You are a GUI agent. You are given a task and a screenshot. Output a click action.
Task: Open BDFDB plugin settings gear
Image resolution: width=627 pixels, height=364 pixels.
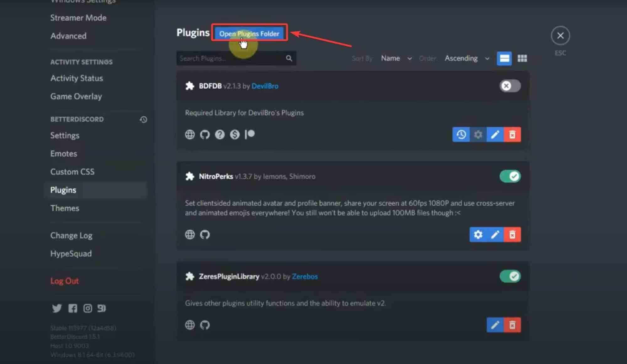pos(478,135)
